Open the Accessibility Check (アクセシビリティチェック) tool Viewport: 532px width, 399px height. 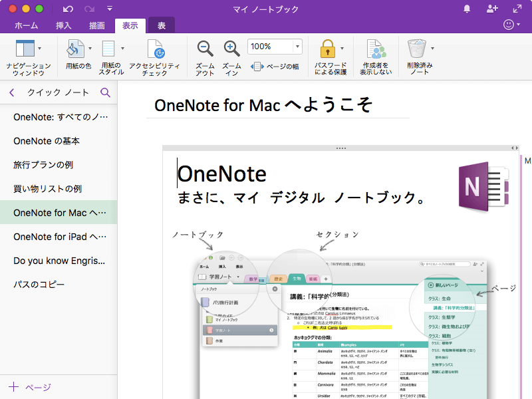155,50
